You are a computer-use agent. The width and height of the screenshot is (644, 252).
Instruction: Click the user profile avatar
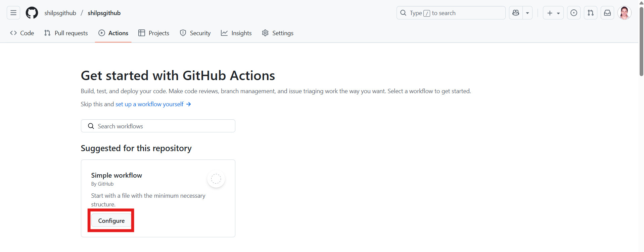[624, 13]
